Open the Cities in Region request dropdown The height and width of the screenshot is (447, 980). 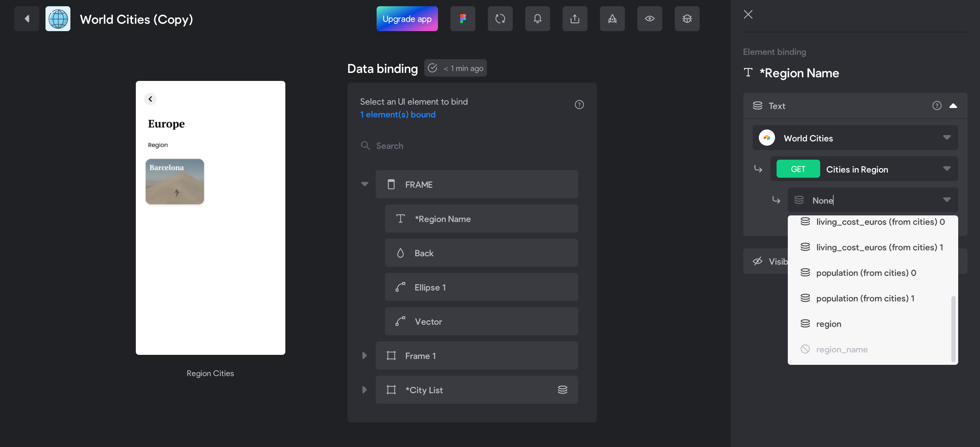click(864, 169)
